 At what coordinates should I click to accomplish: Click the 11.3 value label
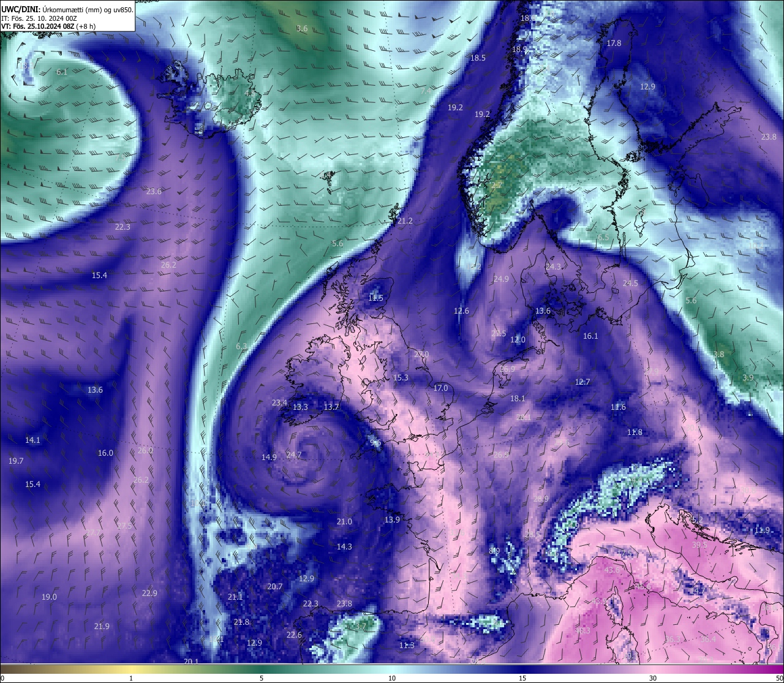point(407,646)
